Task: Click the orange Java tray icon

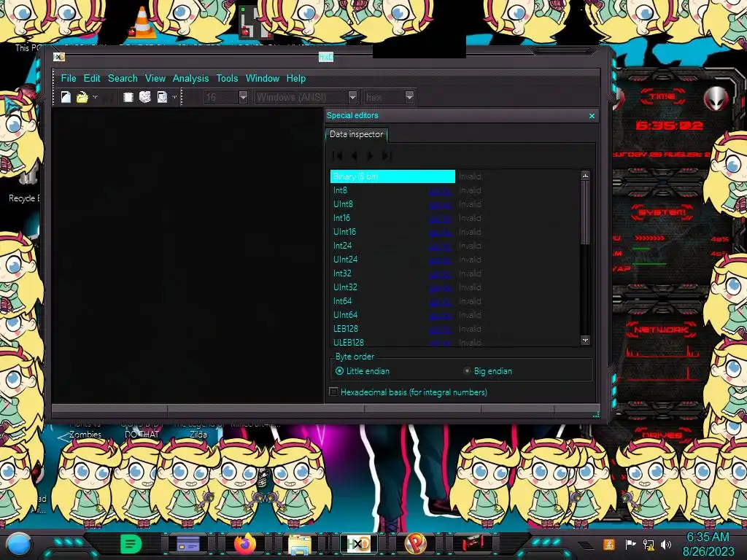Action: [609, 544]
